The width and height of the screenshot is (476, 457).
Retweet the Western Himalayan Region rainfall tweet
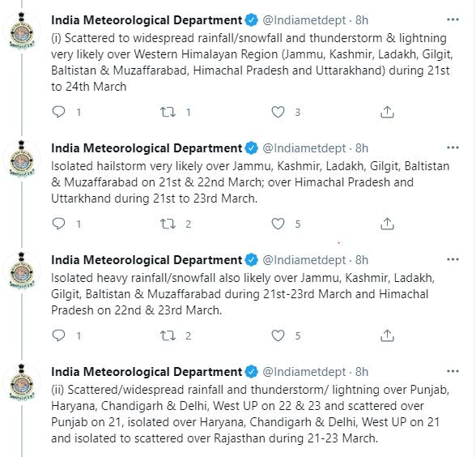click(168, 112)
